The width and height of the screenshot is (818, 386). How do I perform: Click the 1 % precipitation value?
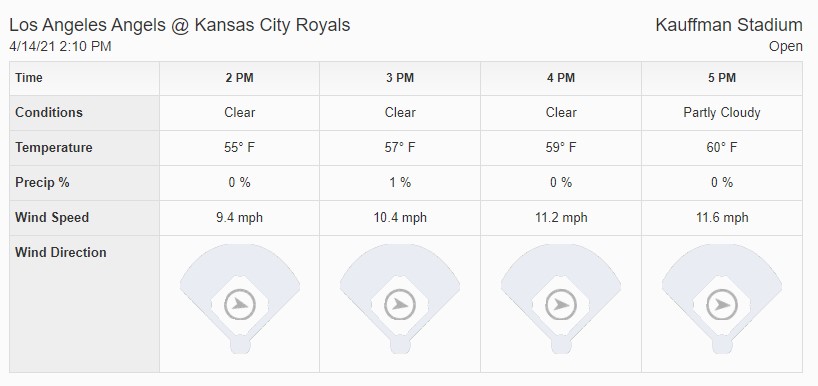point(400,183)
